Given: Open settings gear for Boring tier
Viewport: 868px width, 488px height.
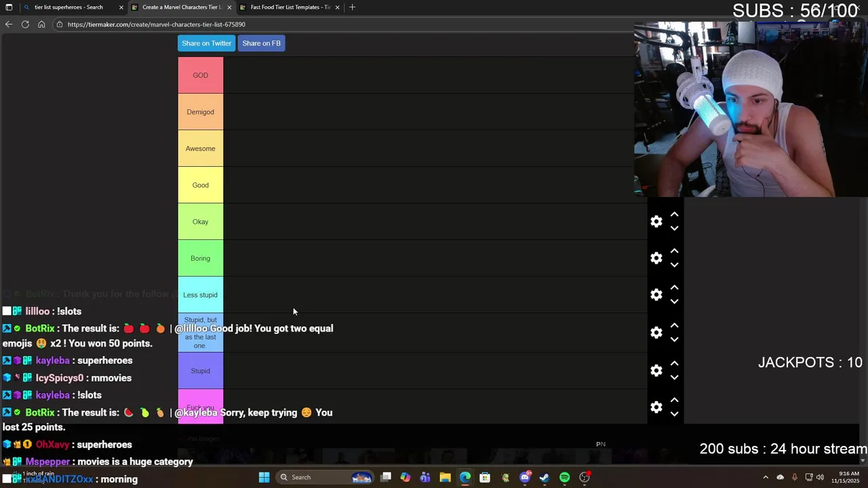Looking at the screenshot, I should pos(656,258).
